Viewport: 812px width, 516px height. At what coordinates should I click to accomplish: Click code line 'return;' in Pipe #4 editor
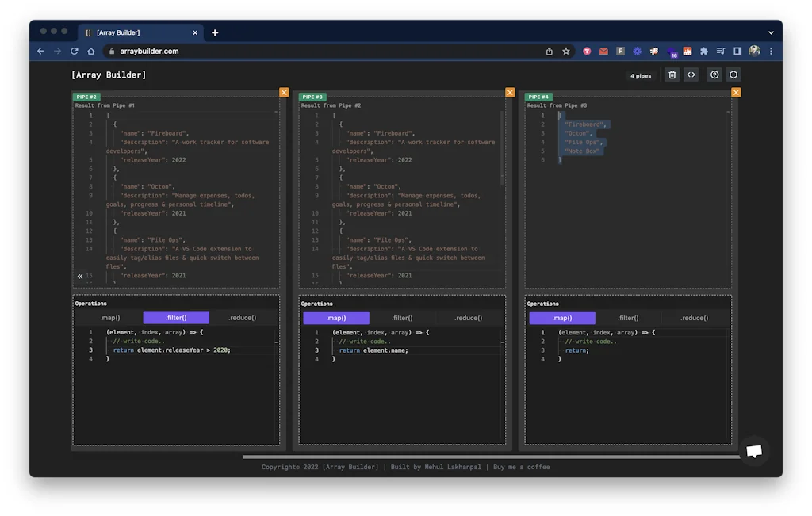pos(577,350)
